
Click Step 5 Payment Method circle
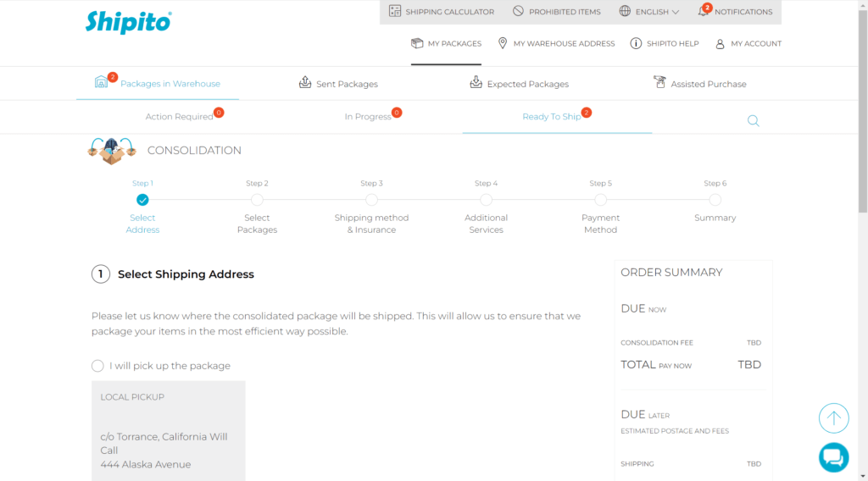tap(601, 200)
